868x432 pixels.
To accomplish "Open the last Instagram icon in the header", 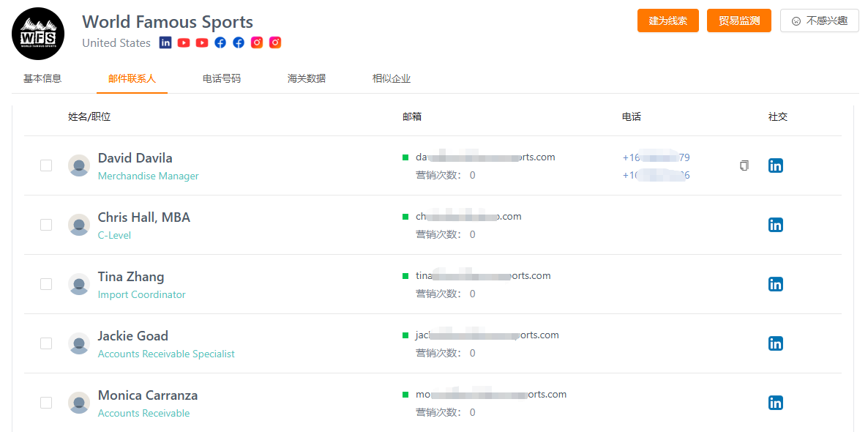I will click(275, 42).
